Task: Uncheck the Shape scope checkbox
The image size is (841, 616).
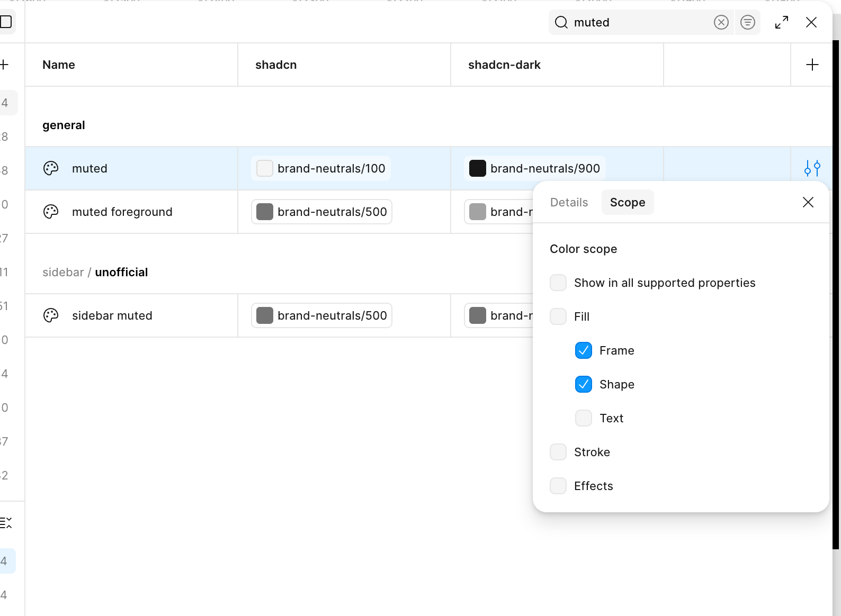Action: point(583,384)
